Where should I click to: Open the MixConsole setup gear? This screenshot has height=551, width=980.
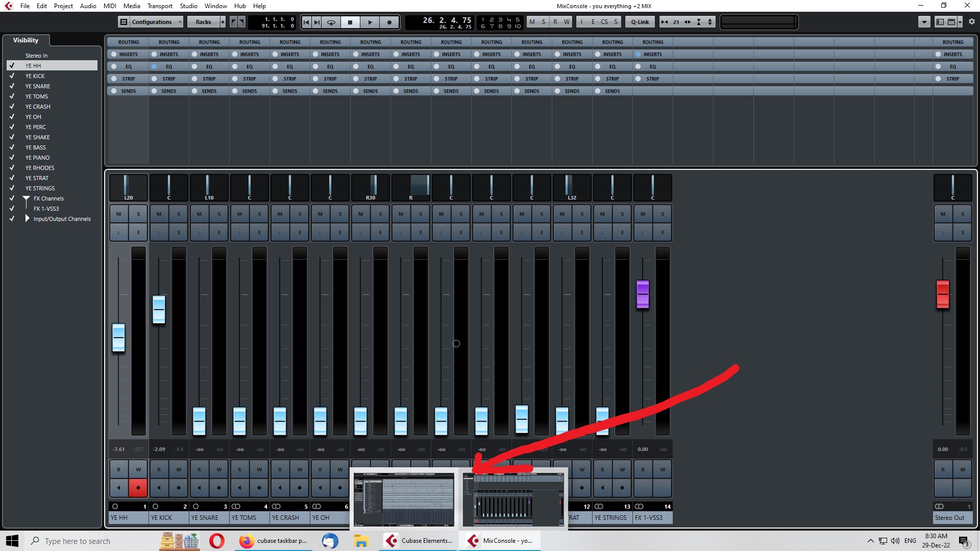coord(972,22)
